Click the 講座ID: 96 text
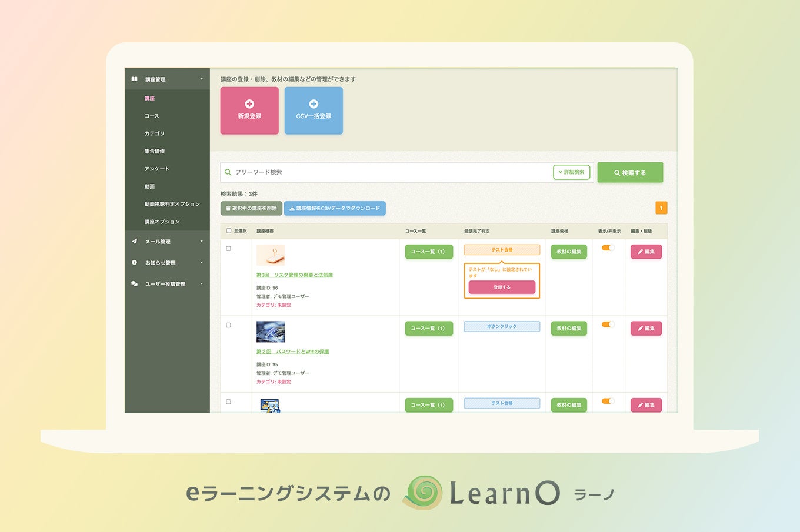The image size is (800, 532). point(267,288)
